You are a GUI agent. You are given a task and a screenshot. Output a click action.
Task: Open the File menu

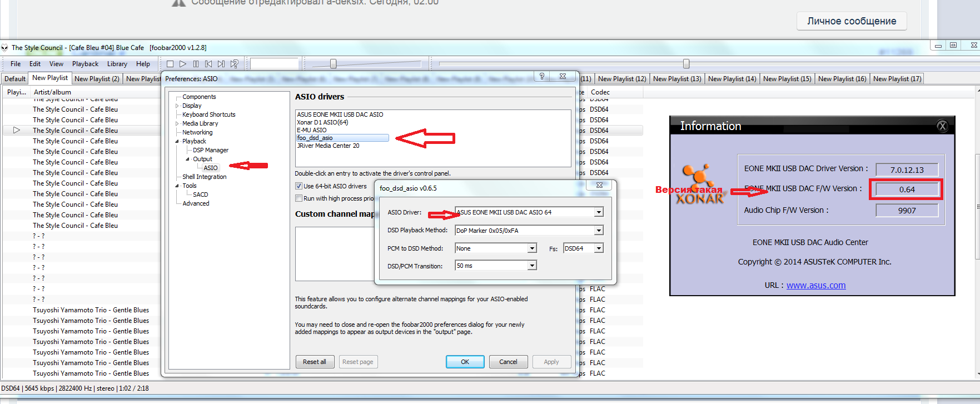16,64
